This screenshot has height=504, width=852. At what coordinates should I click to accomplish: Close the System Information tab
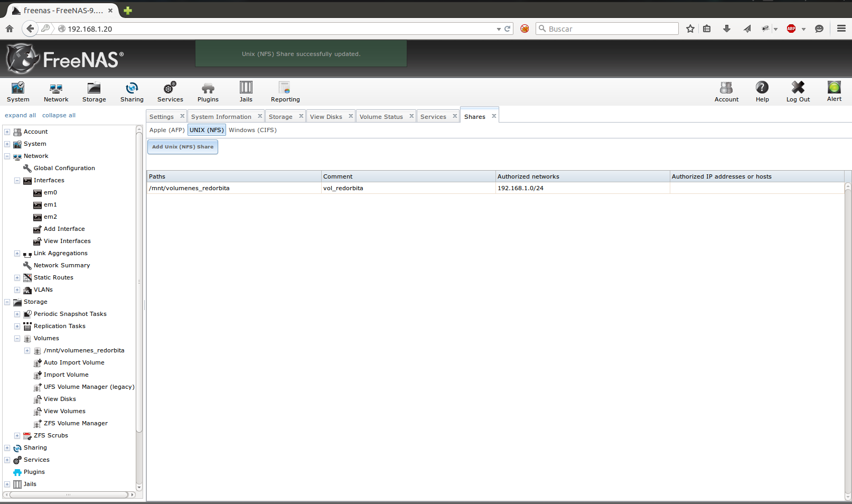click(260, 116)
